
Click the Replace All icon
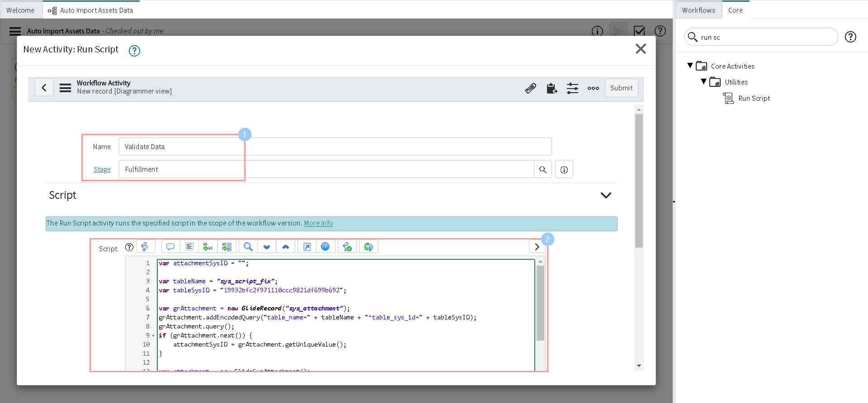pos(227,247)
